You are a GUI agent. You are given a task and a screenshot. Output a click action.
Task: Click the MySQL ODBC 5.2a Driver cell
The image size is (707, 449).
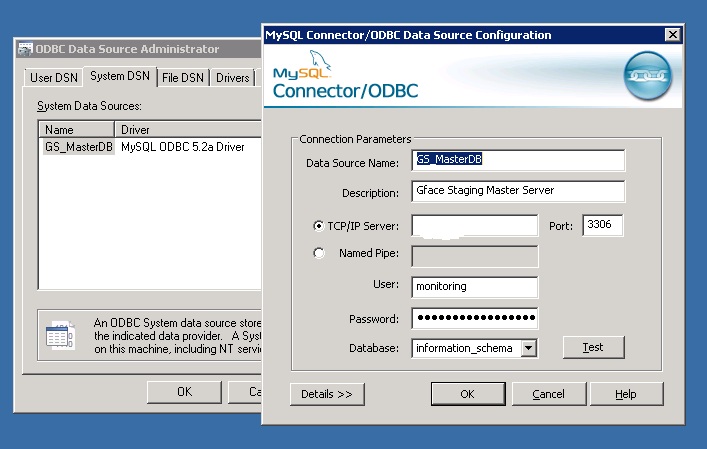[x=183, y=147]
